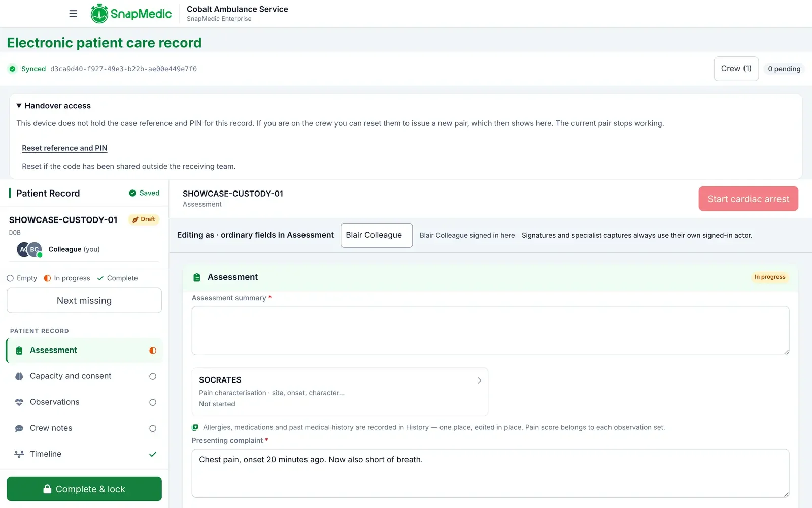Click the Empty legend circle
The width and height of the screenshot is (812, 508).
[x=10, y=278]
